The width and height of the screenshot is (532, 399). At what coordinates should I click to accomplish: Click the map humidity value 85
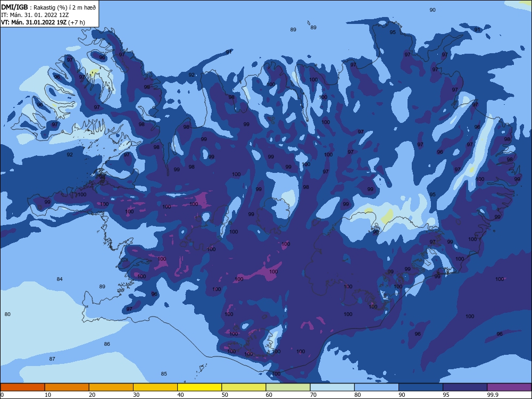[x=164, y=374]
